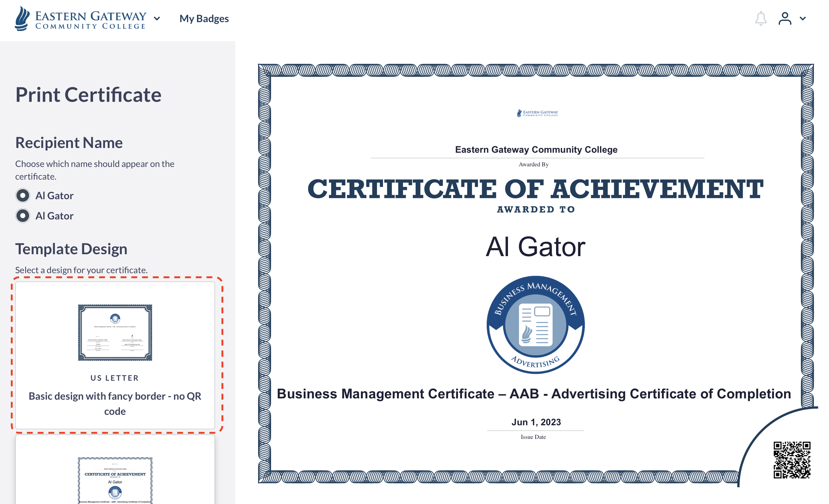Click the Eastern Gateway flame logo
Viewport: 829px width, 504px height.
(22, 18)
